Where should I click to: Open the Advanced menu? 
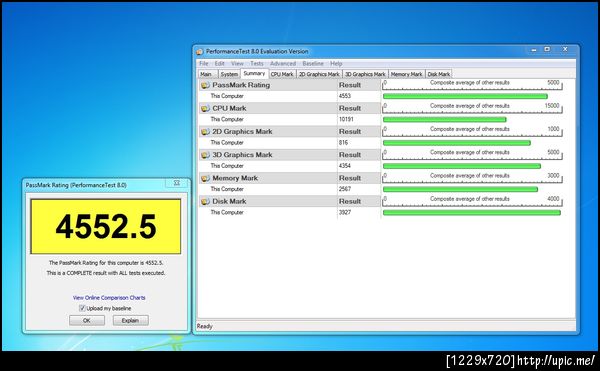(283, 63)
